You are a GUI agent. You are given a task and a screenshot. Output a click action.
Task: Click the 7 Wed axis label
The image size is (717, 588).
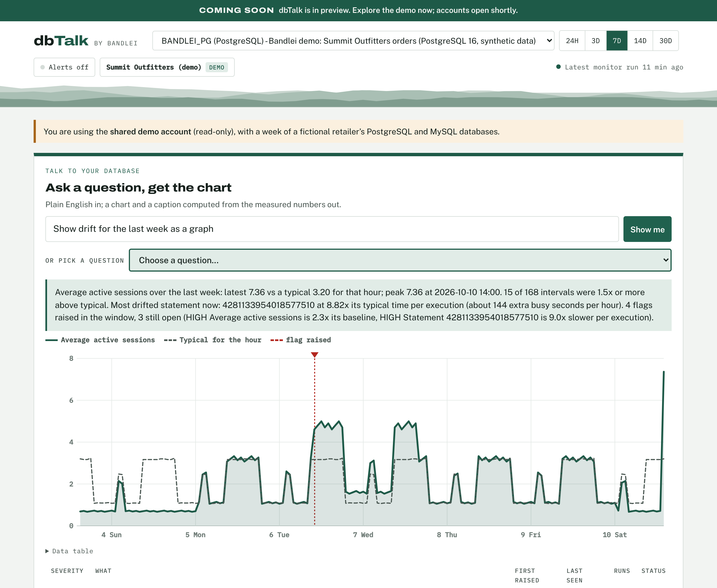363,535
